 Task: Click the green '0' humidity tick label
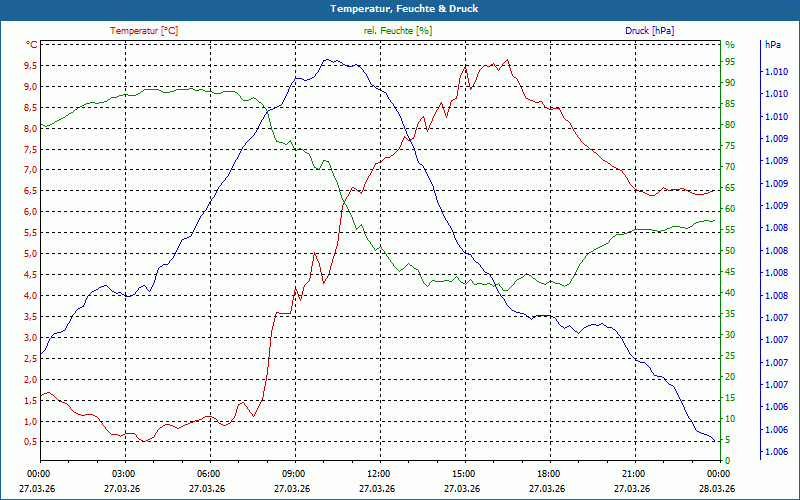point(728,461)
